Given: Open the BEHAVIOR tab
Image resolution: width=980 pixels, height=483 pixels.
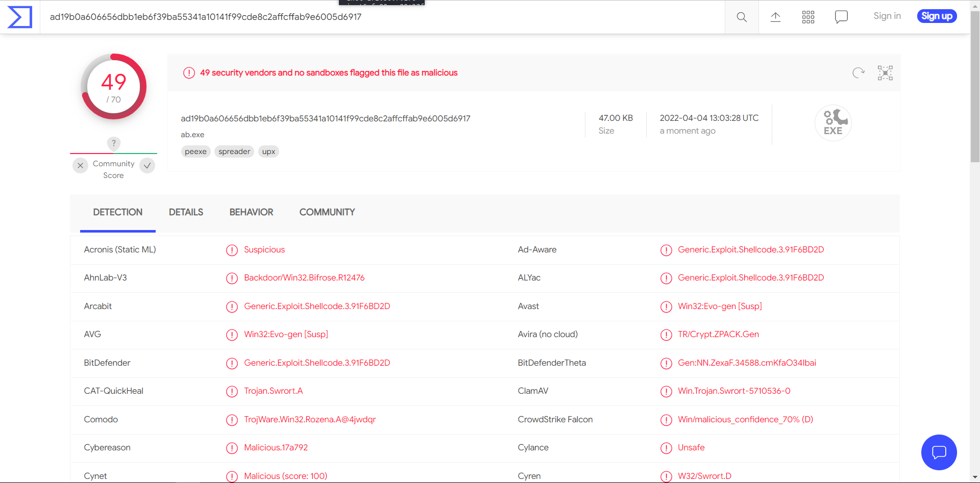Looking at the screenshot, I should click(251, 212).
